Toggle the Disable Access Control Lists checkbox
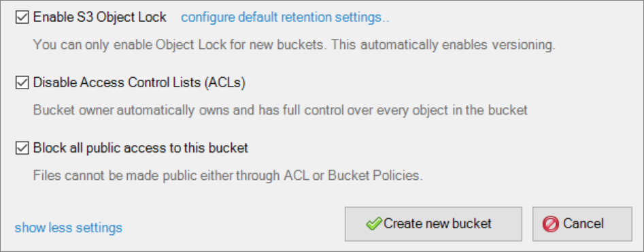 coord(22,83)
